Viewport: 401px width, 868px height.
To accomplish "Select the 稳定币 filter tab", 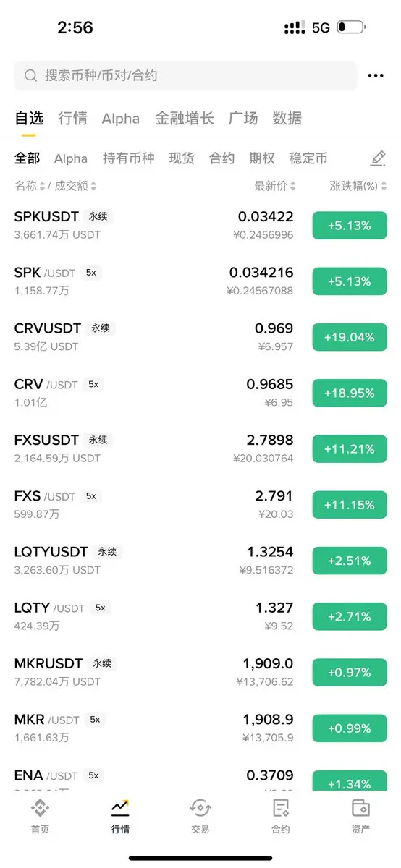I will point(308,158).
